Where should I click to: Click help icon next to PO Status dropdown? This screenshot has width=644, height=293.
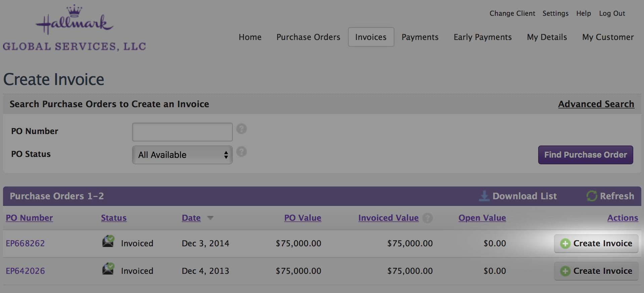click(242, 152)
